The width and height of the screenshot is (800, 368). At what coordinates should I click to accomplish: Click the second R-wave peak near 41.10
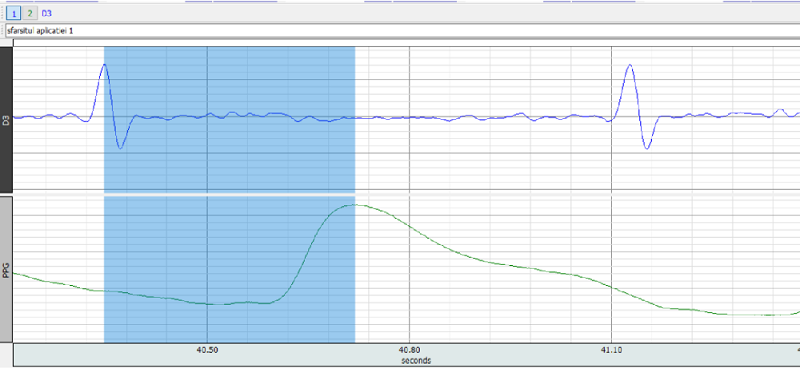(630, 65)
